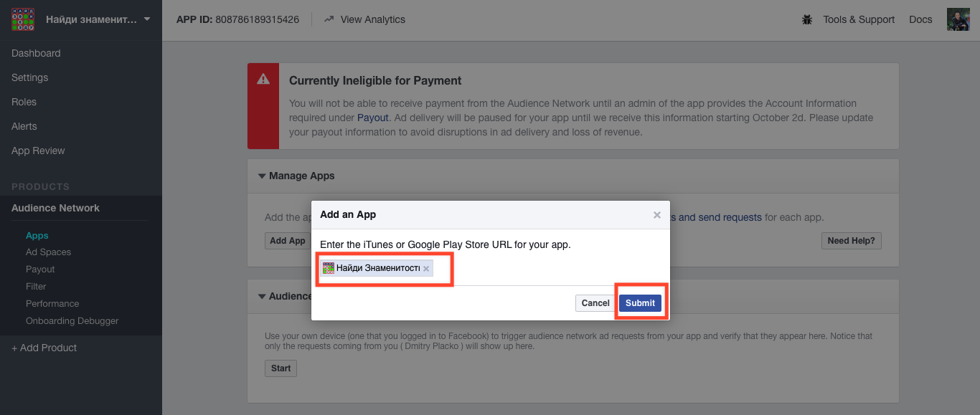Open Dashboard in the sidebar
The width and height of the screenshot is (980, 415).
[36, 53]
